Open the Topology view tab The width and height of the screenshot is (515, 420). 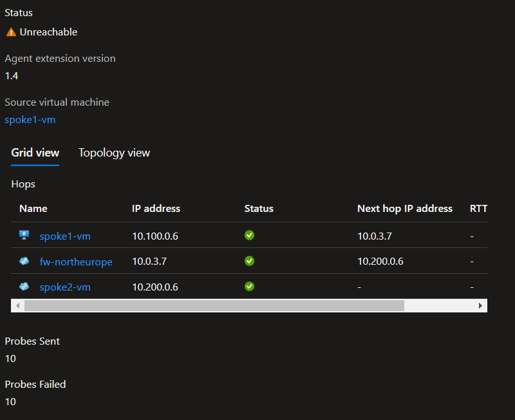coord(114,153)
